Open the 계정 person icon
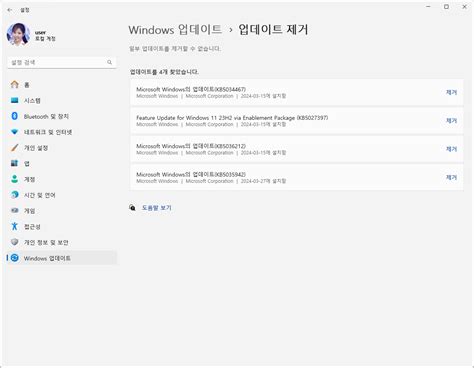 [14, 179]
